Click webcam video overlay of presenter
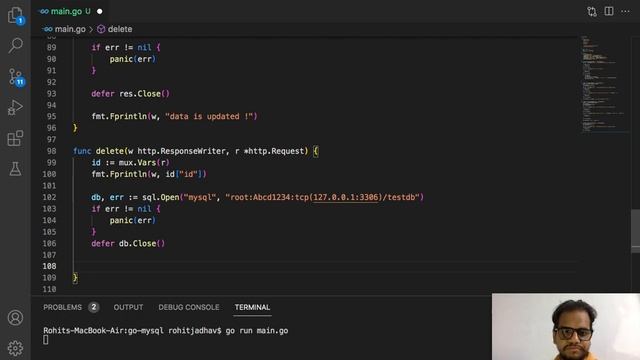 566,327
